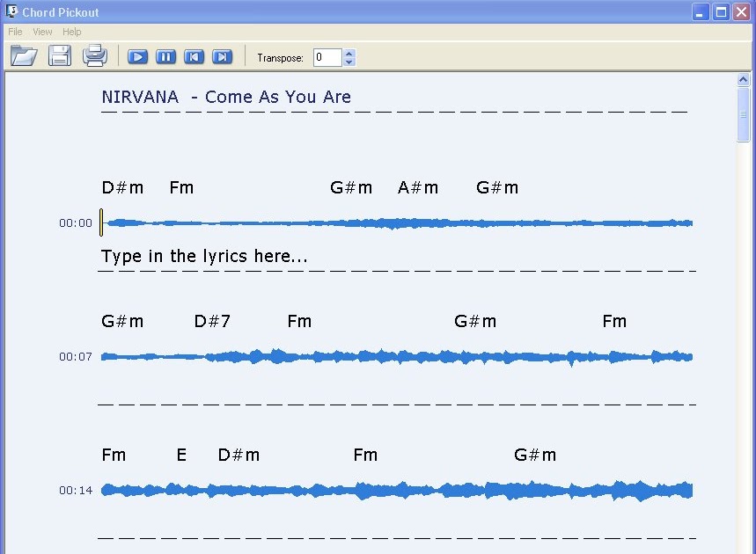Decrease the Transpose value using the down arrow
Image resolution: width=756 pixels, height=554 pixels.
click(x=349, y=62)
